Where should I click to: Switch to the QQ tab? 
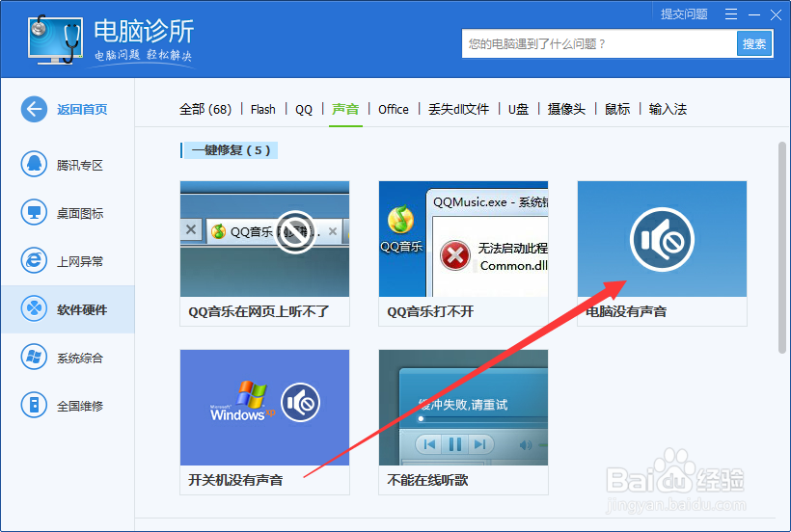click(x=304, y=109)
